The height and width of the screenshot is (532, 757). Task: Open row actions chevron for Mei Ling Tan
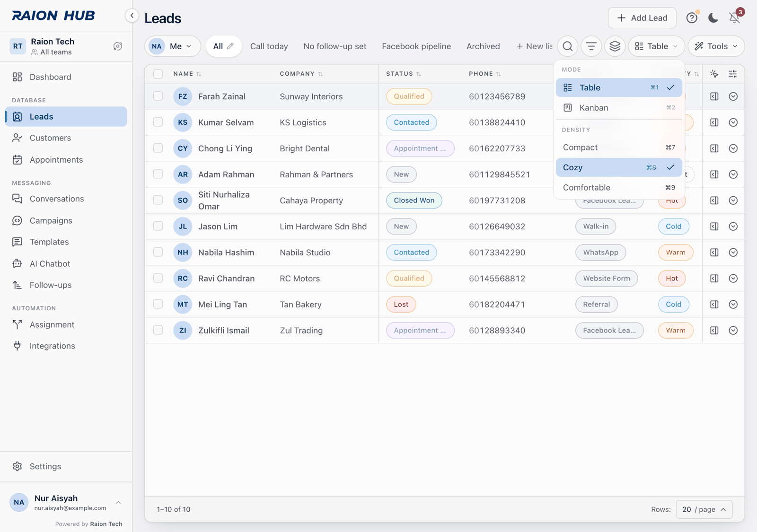coord(733,305)
